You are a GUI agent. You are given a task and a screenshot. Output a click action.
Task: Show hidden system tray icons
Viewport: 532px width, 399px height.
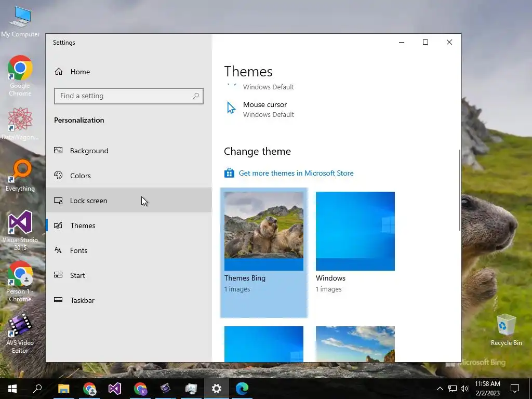(x=440, y=389)
